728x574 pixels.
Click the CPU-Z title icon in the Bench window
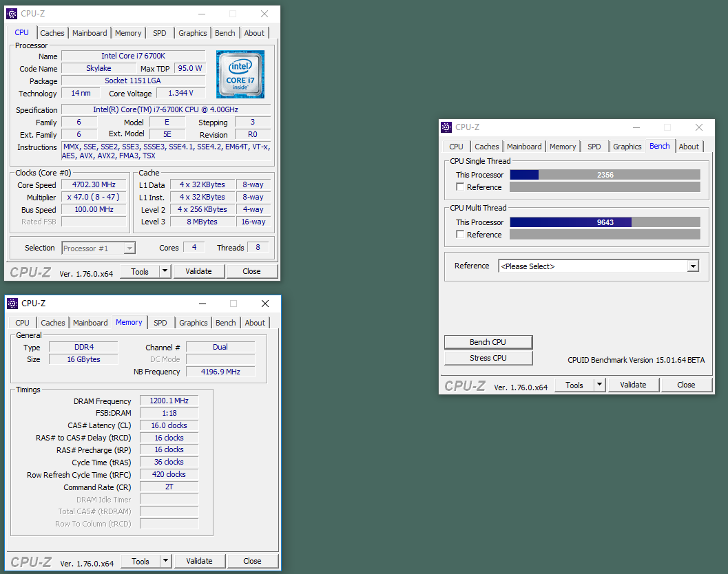[x=446, y=127]
